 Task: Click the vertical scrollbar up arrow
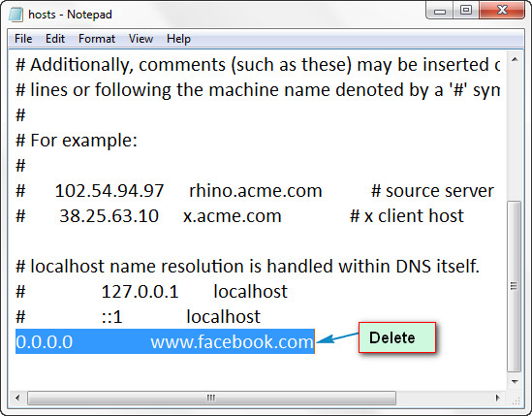pos(515,60)
